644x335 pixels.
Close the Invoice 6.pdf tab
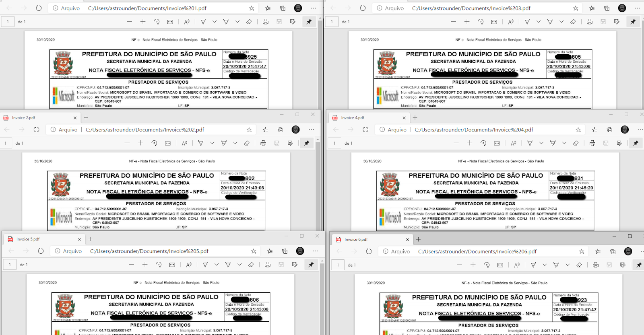click(407, 240)
